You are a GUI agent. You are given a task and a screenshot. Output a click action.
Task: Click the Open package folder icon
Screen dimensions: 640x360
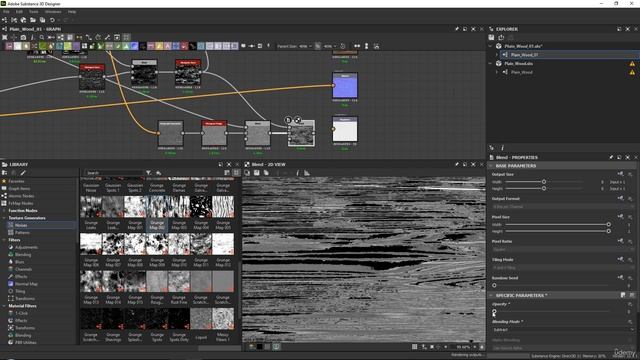33,20
